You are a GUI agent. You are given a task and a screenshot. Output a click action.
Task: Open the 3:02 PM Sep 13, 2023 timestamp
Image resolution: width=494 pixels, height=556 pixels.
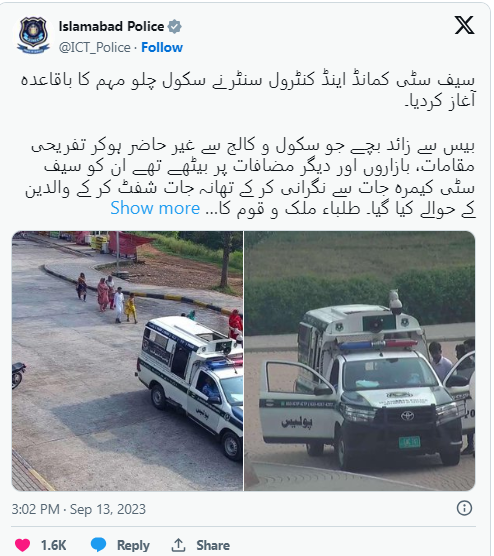79,509
